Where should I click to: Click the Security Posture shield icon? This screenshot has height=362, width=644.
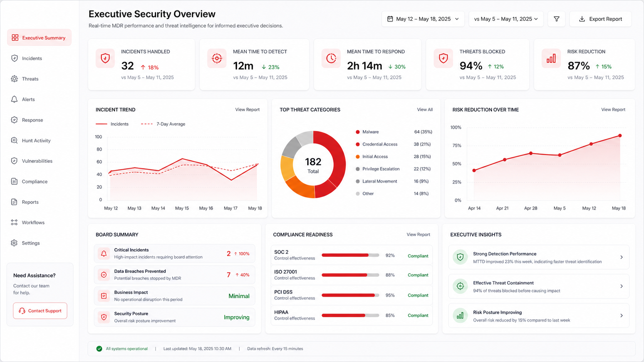[104, 317]
